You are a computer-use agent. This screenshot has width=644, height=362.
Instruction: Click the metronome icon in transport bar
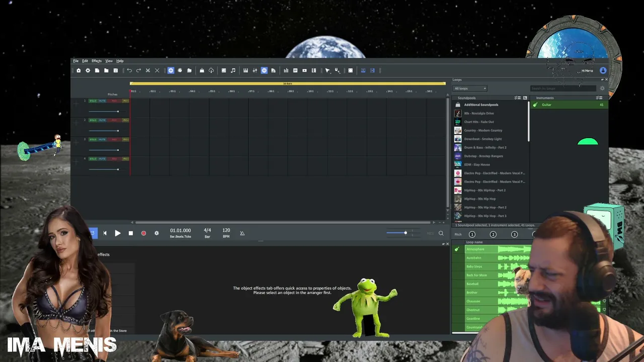242,233
